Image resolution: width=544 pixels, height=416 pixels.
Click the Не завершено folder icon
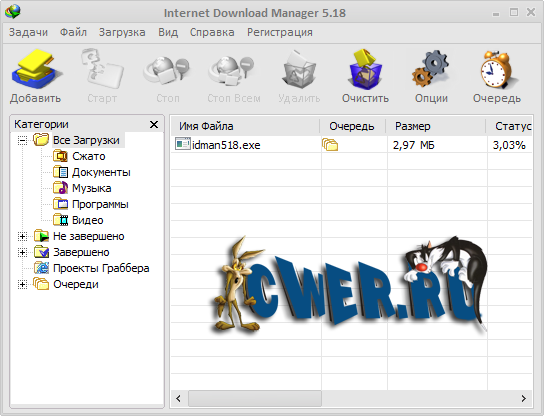[41, 236]
